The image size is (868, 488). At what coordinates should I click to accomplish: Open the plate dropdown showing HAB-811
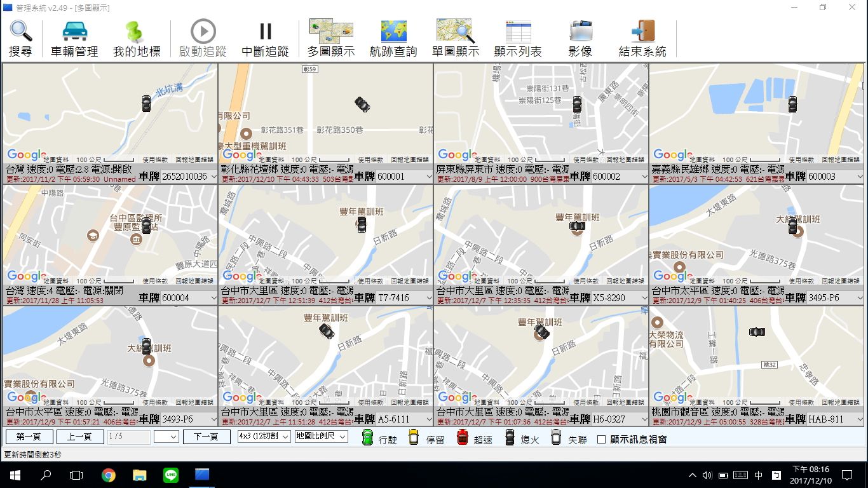pos(858,419)
